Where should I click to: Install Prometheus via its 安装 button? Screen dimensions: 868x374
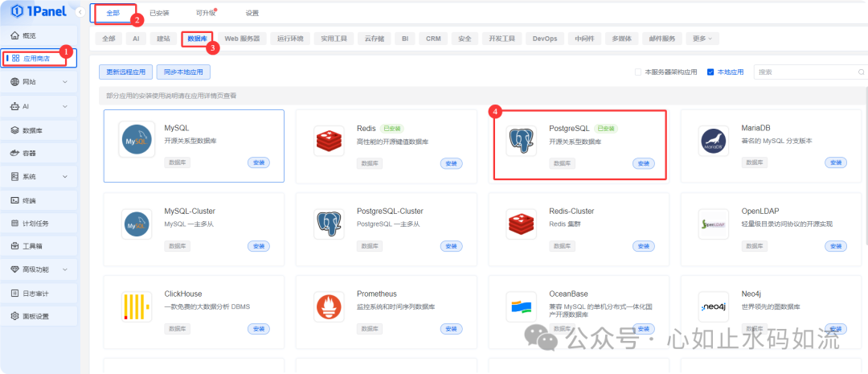(451, 329)
